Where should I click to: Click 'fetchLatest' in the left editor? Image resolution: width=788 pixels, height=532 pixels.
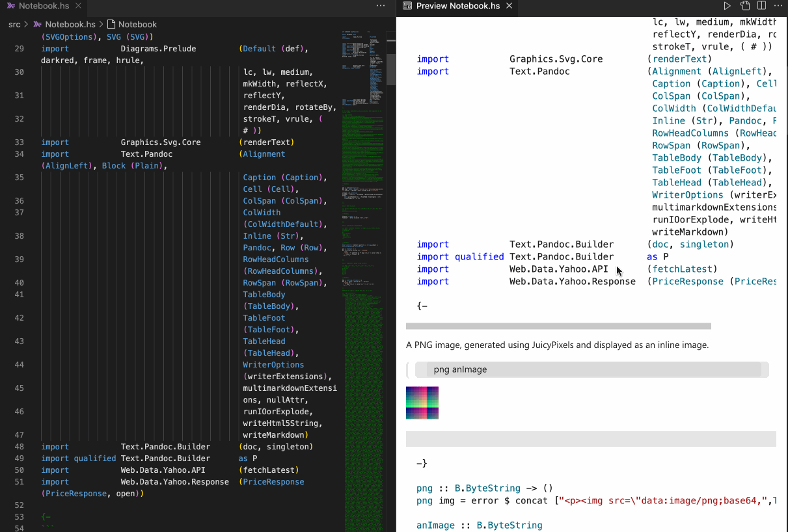(269, 470)
